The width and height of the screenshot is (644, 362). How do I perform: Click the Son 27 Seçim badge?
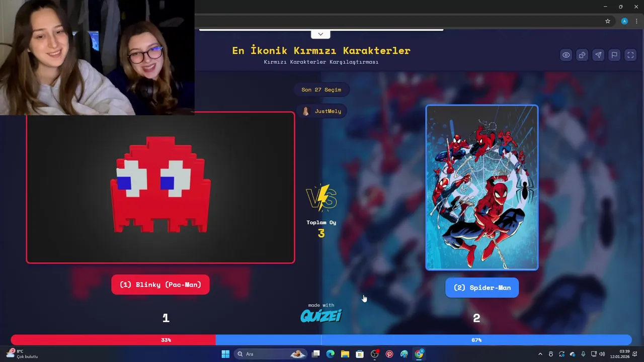(321, 89)
